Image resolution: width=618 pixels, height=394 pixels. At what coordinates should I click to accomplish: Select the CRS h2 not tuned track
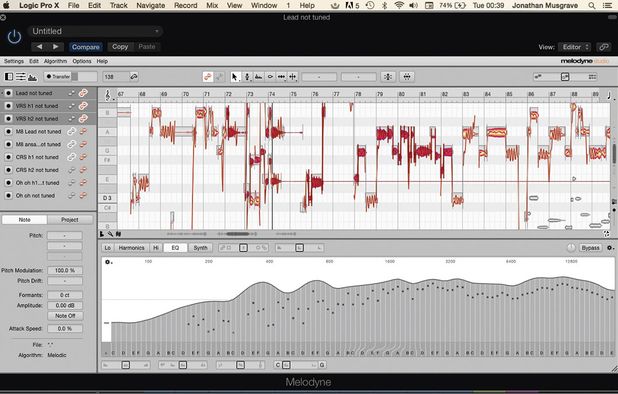click(48, 170)
